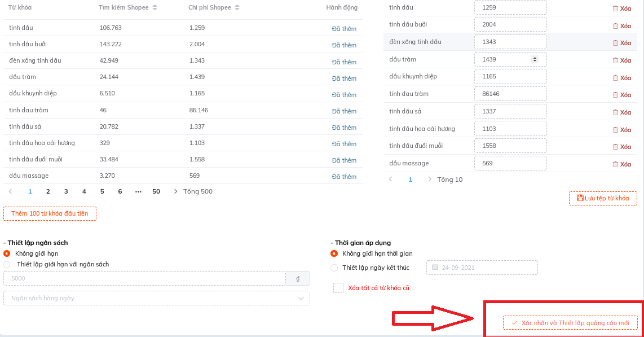Viewport: 644px width, 337px height.
Task: Click stepper arrows on 'dầu tràm' bid
Action: click(535, 59)
